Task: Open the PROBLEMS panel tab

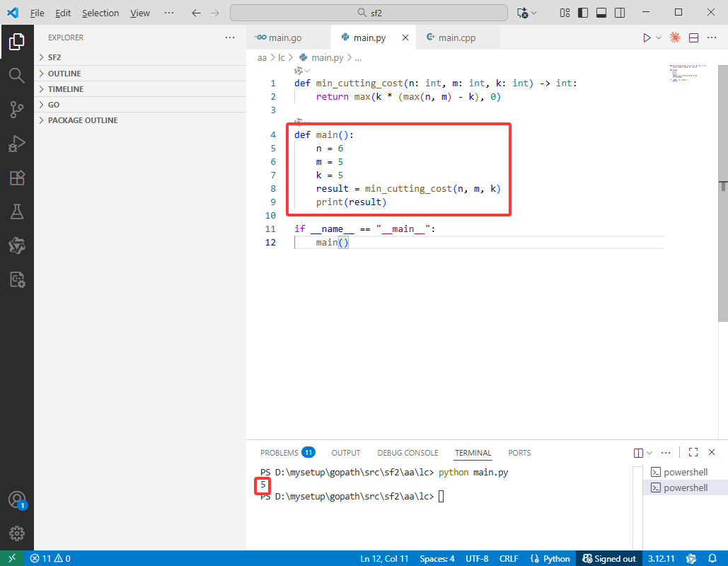Action: point(287,453)
